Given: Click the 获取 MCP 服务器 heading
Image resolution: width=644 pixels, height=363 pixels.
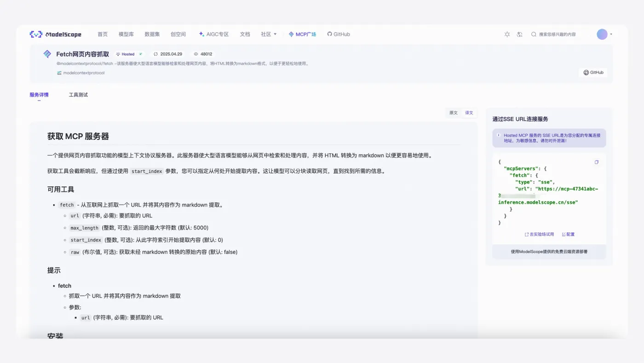Looking at the screenshot, I should tap(78, 136).
